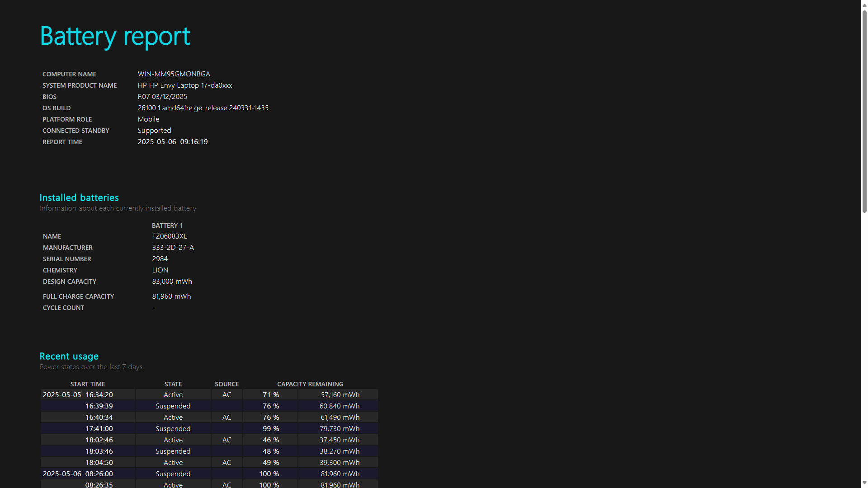The width and height of the screenshot is (868, 488).
Task: Click the Power states over last 7 days subtitle
Action: click(x=91, y=367)
